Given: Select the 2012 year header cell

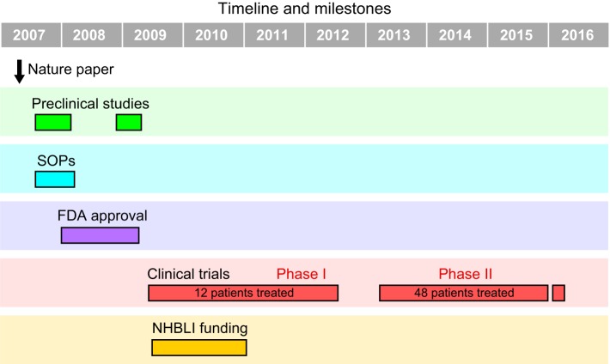Looking at the screenshot, I should coord(335,35).
